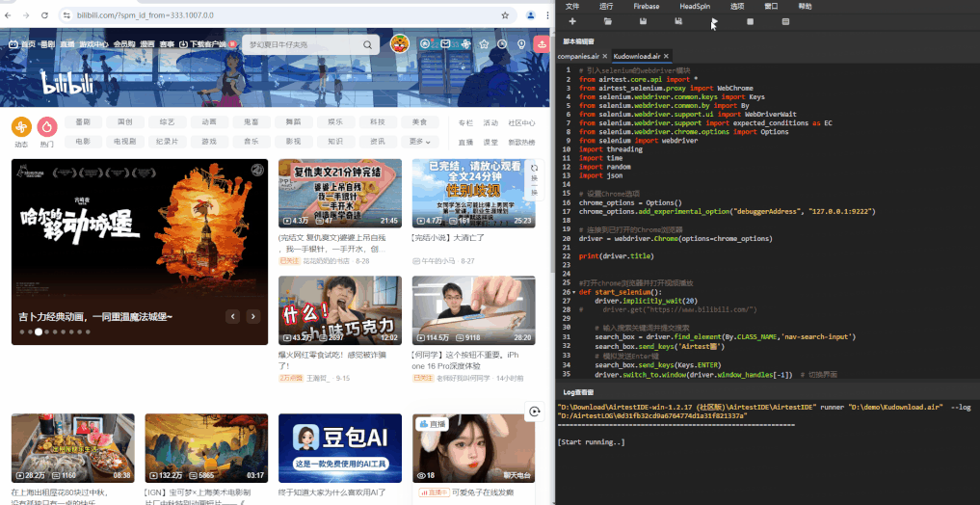Click the round floating refresh button near live card
Image resolution: width=980 pixels, height=505 pixels.
535,412
